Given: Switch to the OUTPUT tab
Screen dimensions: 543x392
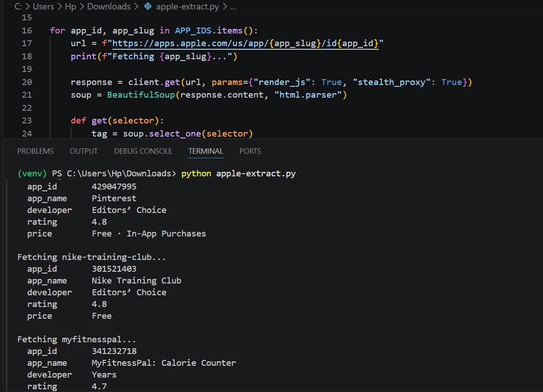Looking at the screenshot, I should point(84,151).
